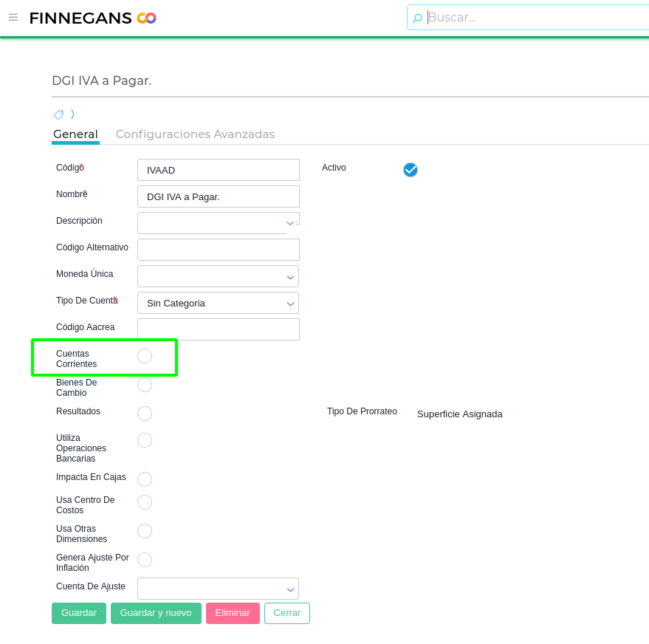Click the tag icon above tabs

coord(58,114)
